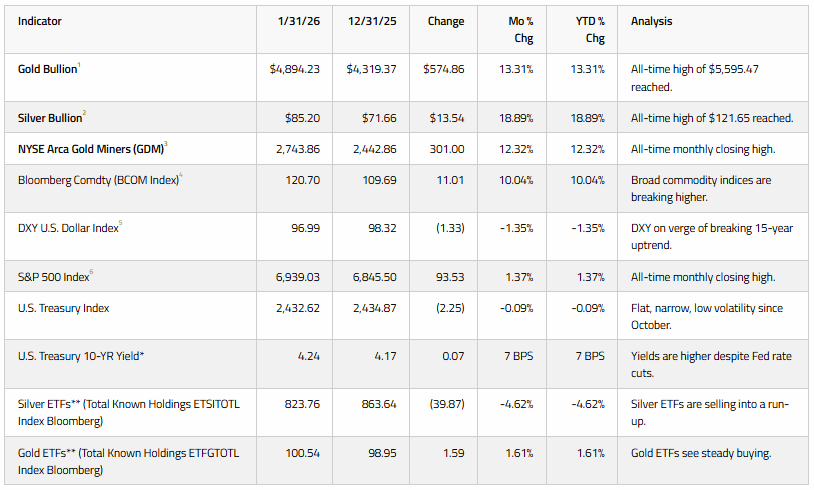Select the 1/31/26 column header
This screenshot has width=814, height=490.
pos(299,21)
